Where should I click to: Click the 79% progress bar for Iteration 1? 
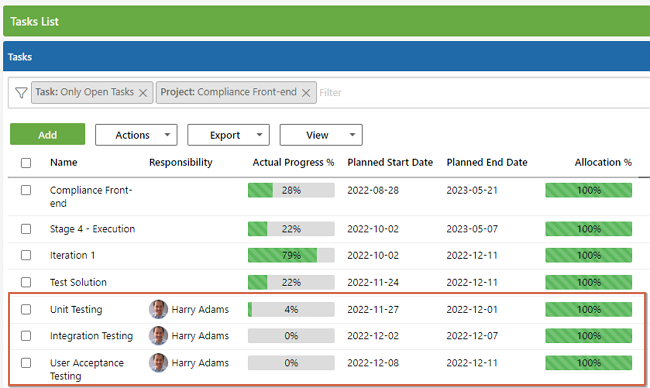click(x=291, y=255)
